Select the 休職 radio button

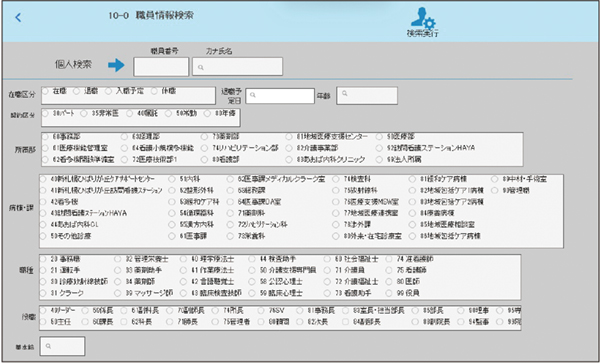click(x=154, y=91)
